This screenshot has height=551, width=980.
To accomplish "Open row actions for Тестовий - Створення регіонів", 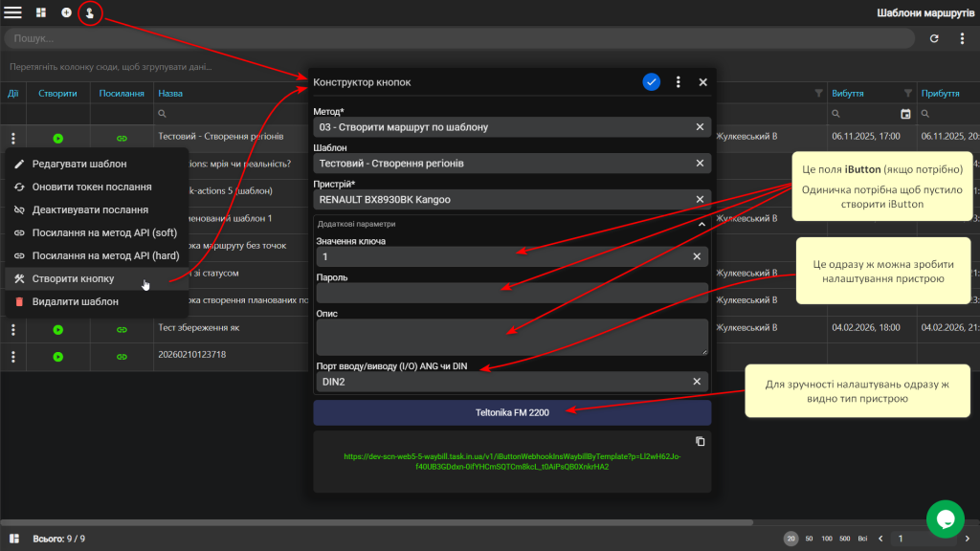I will coord(13,138).
